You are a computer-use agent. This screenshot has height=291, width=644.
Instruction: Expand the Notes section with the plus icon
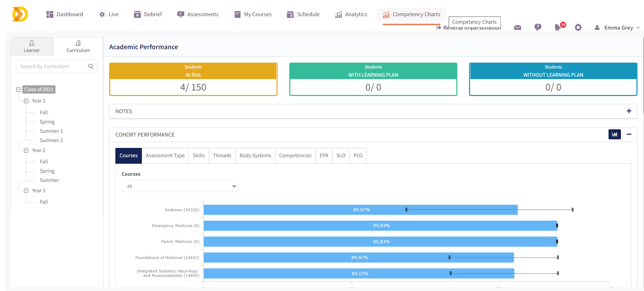629,111
